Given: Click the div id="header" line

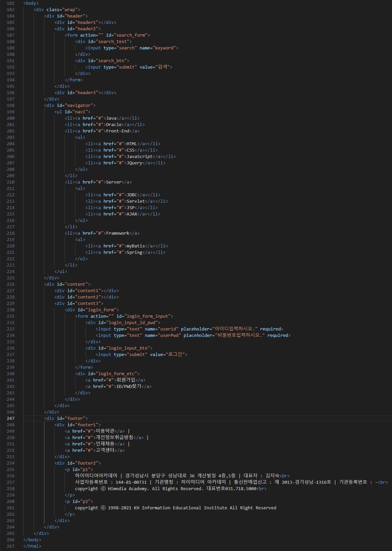Looking at the screenshot, I should point(66,16).
